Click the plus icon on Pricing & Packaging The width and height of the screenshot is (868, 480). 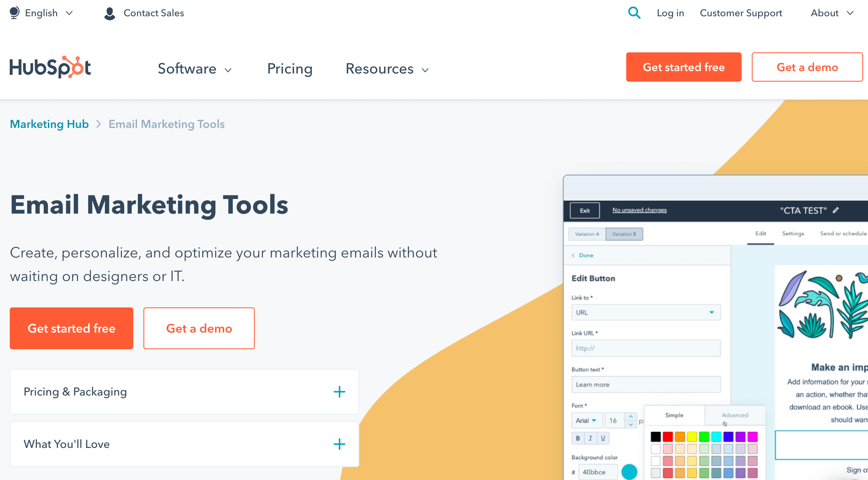[x=339, y=392]
